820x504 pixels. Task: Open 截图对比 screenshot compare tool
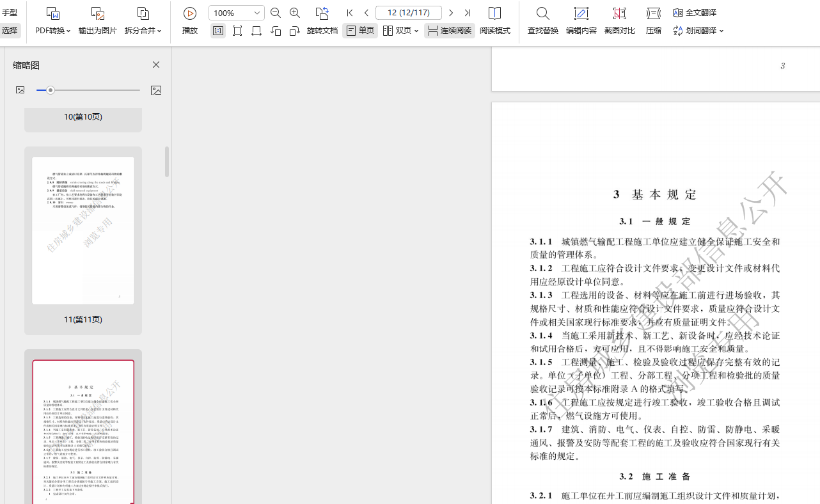point(620,21)
